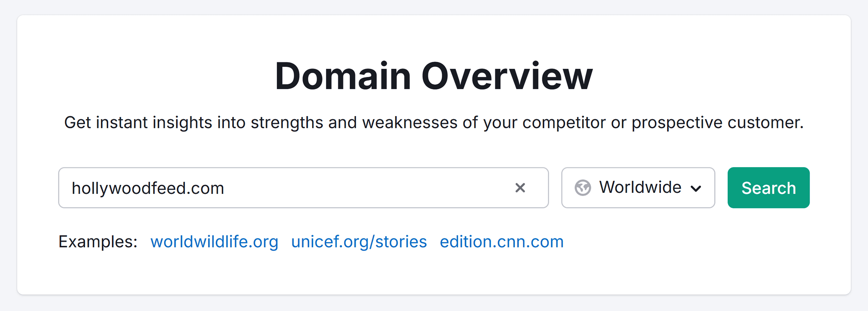The height and width of the screenshot is (311, 868).
Task: Click the globe icon beside Worldwide
Action: pos(583,188)
